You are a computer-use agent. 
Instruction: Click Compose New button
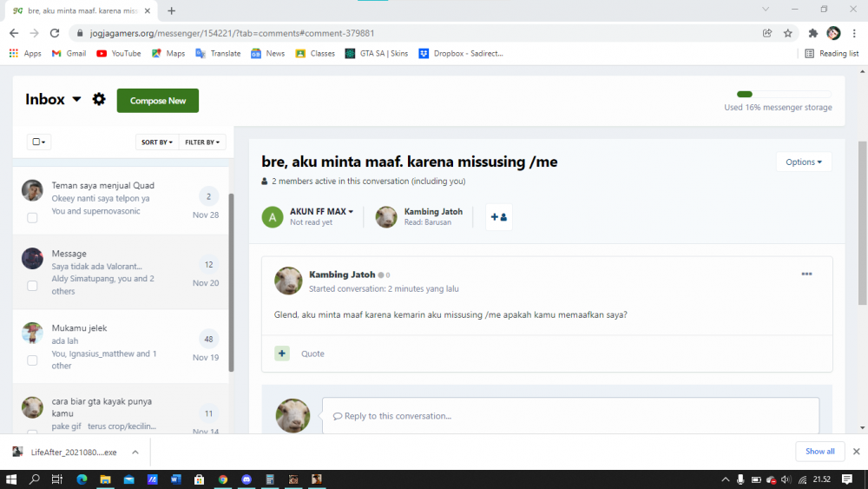pos(158,101)
